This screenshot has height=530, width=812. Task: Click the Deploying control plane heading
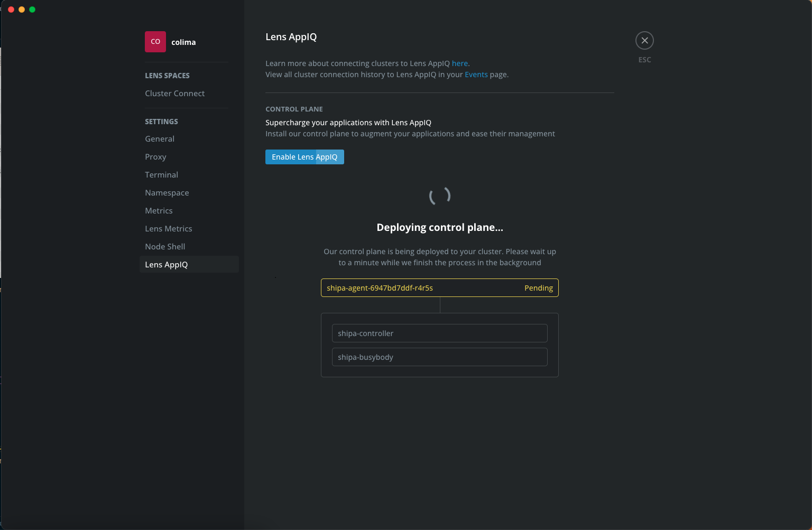click(x=440, y=228)
